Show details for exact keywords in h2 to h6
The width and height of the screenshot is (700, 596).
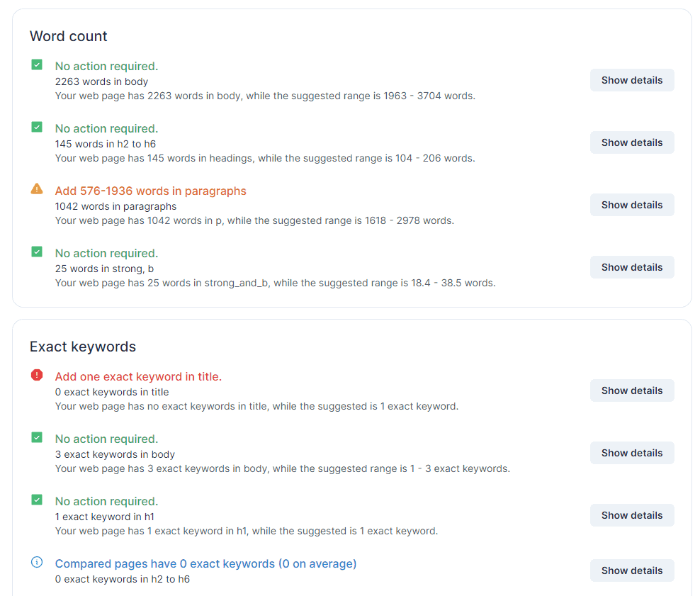(632, 570)
